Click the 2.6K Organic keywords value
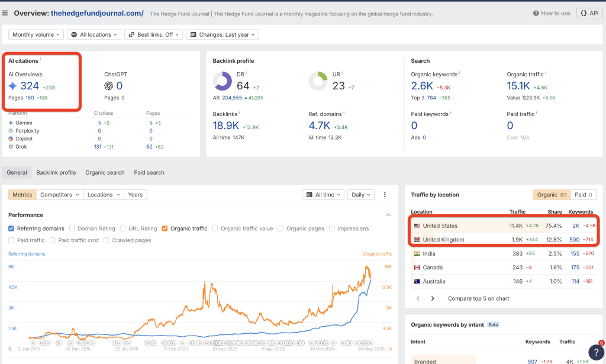 point(422,86)
